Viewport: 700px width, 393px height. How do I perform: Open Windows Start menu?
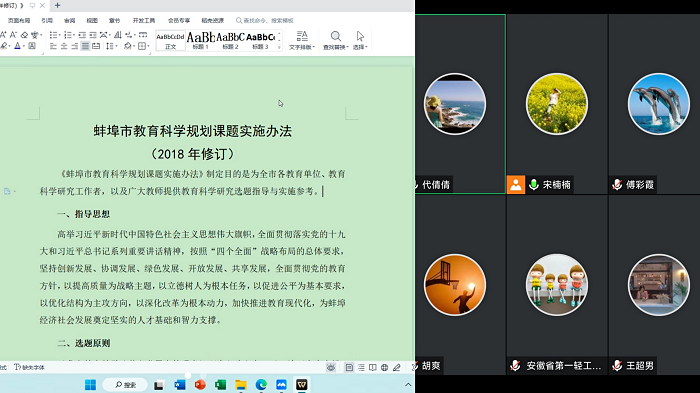[x=90, y=385]
